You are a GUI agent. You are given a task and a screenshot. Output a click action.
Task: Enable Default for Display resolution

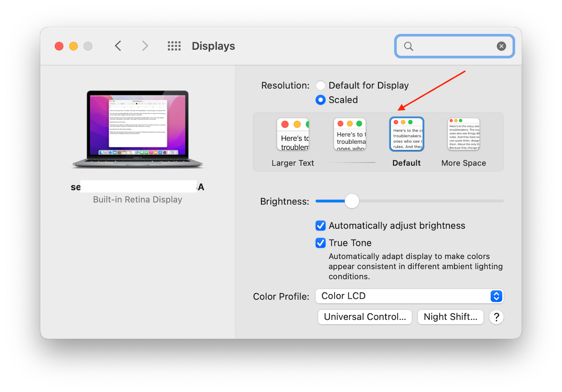(320, 85)
